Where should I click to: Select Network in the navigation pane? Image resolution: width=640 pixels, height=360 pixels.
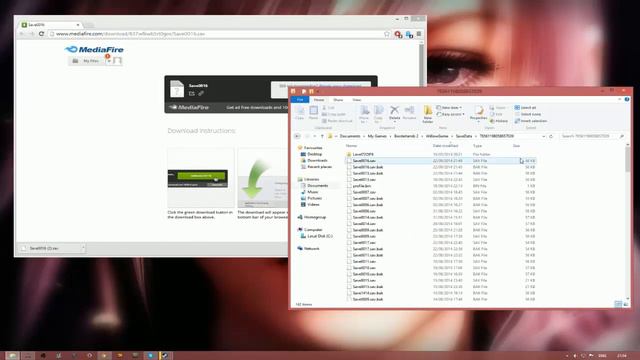coord(308,248)
